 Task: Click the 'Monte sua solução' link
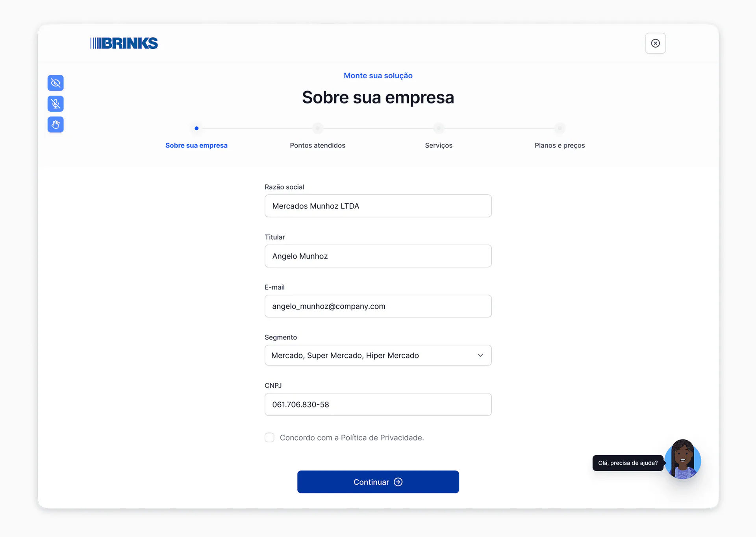(x=378, y=76)
